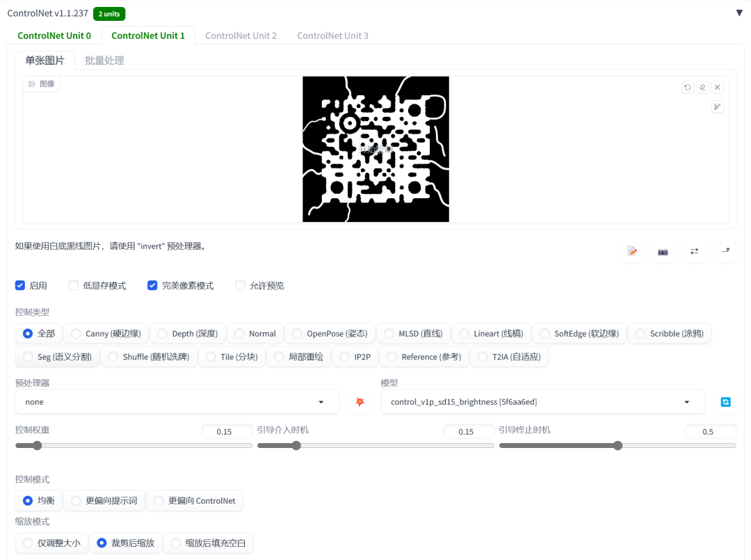Open the 预处理器 dropdown showing none

point(177,402)
